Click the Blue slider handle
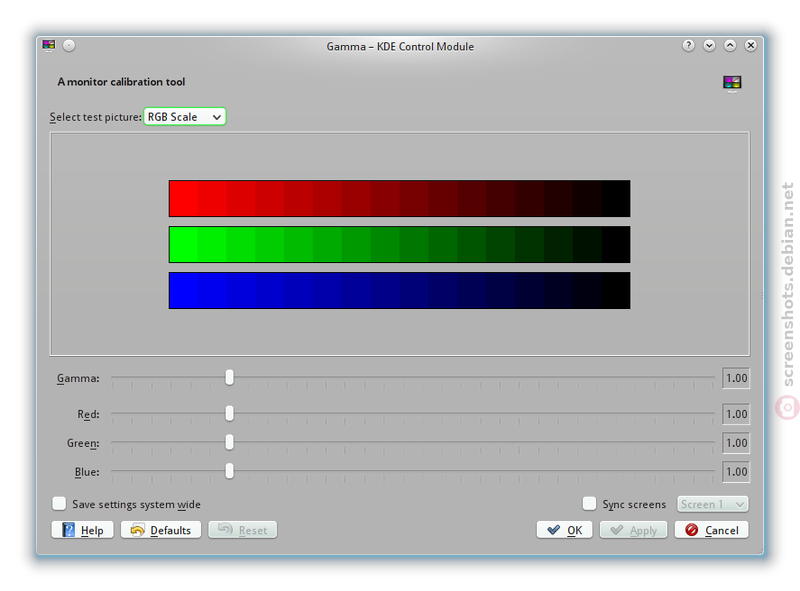This screenshot has width=800, height=591. (x=230, y=471)
